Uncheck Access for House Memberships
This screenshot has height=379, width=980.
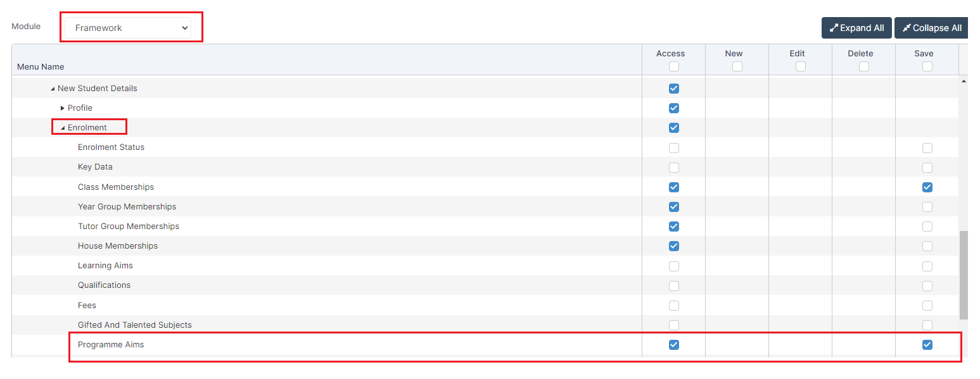coord(674,246)
